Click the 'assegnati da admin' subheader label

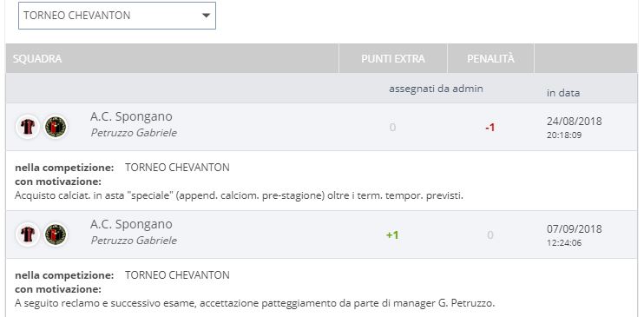[437, 89]
